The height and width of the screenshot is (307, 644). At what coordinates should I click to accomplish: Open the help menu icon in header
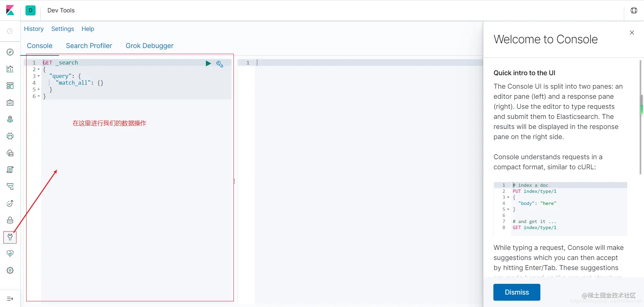pos(634,10)
